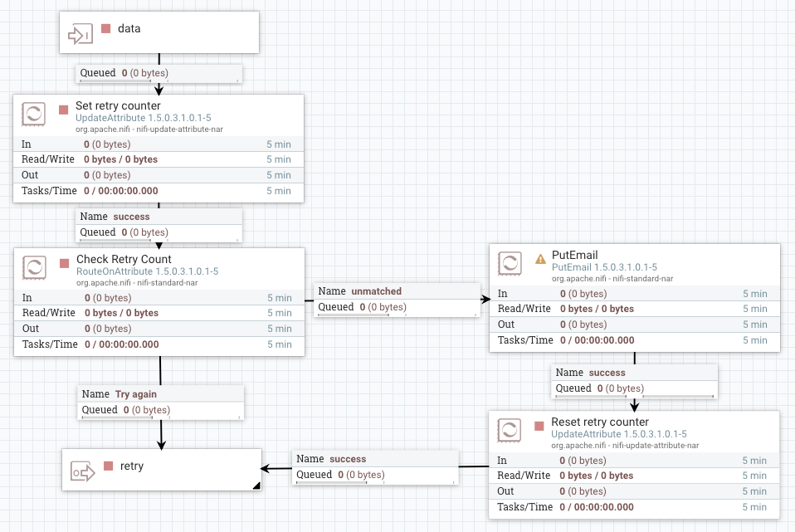The image size is (795, 532).
Task: Click the stopped status square on data port
Action: 106,28
